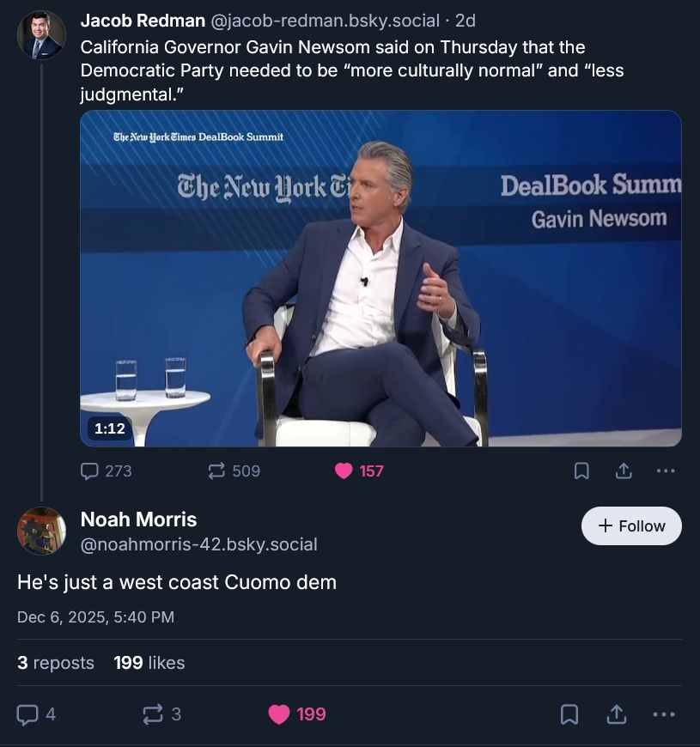Open @noahmorris-42.bsky.social profile
Viewport: 700px width, 747px height.
pyautogui.click(x=199, y=544)
